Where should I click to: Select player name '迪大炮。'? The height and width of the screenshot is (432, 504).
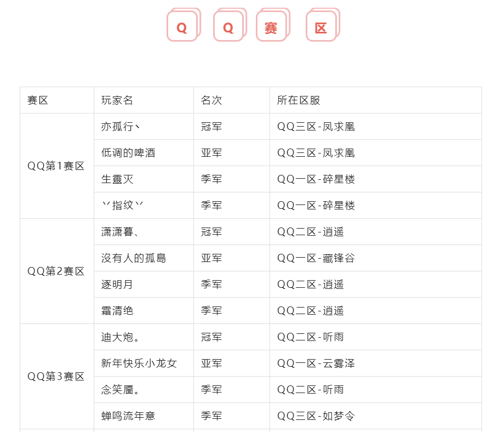click(x=120, y=337)
